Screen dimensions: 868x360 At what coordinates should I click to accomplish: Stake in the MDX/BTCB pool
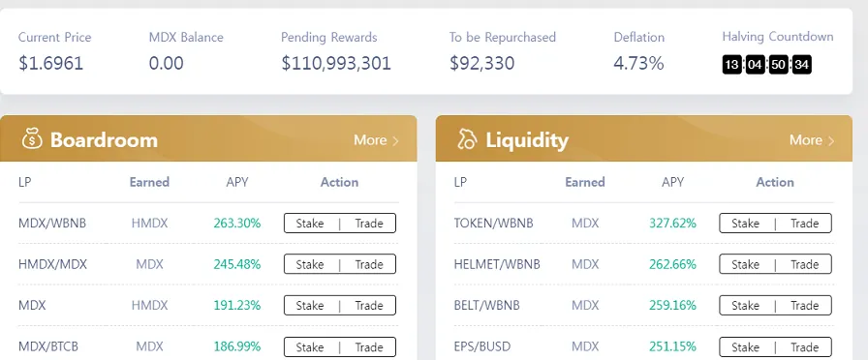(x=310, y=346)
